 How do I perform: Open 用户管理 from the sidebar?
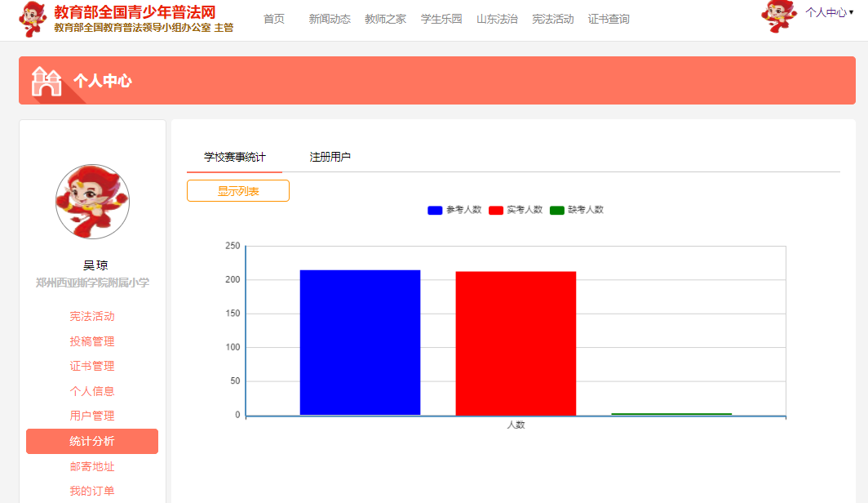(x=92, y=416)
